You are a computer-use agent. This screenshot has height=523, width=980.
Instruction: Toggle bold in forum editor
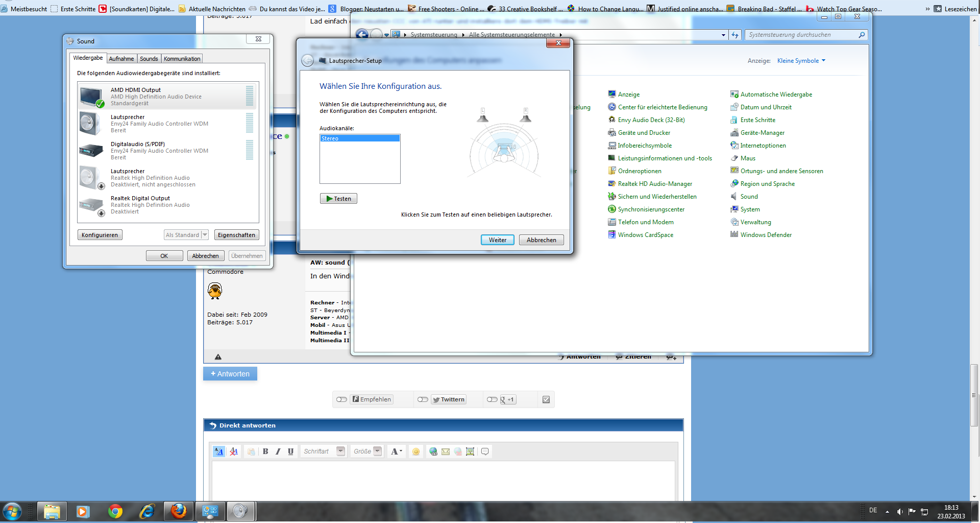265,451
